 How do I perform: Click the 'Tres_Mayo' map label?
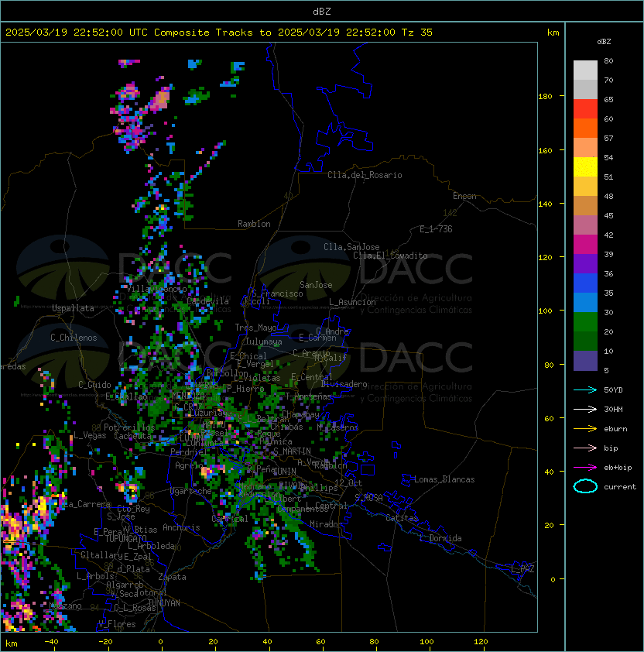point(255,328)
